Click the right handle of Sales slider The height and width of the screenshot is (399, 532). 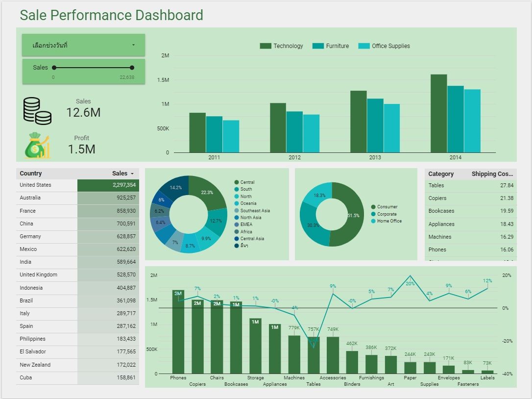click(x=132, y=68)
